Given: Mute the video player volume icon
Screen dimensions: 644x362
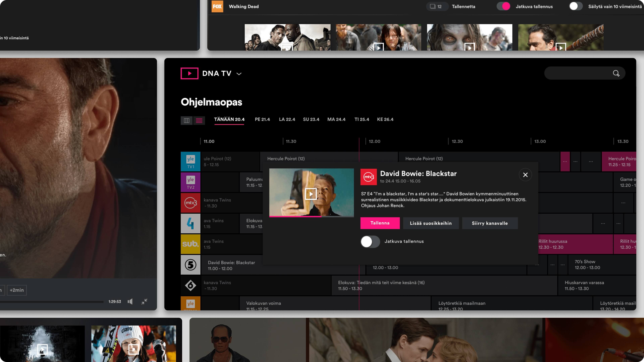Looking at the screenshot, I should click(x=130, y=301).
